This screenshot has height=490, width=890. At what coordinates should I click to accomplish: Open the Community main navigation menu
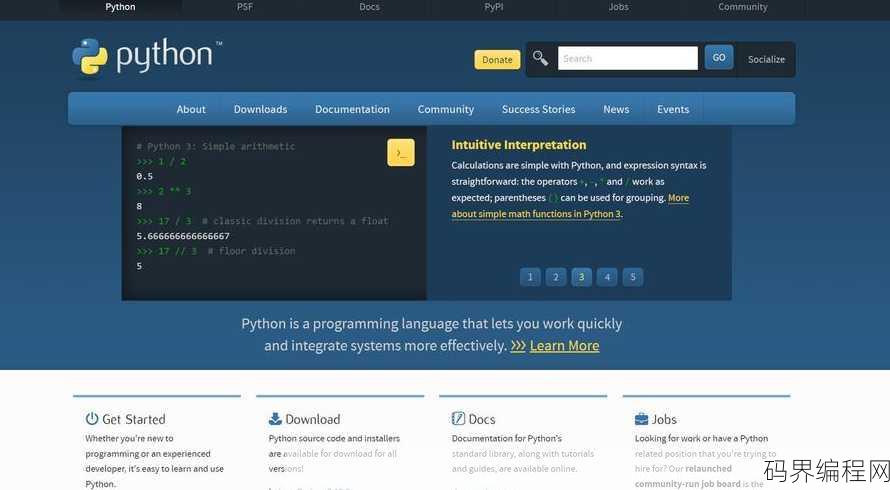(446, 109)
